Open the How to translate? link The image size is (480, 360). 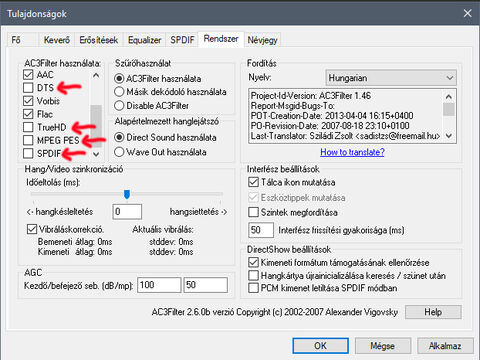pos(352,152)
